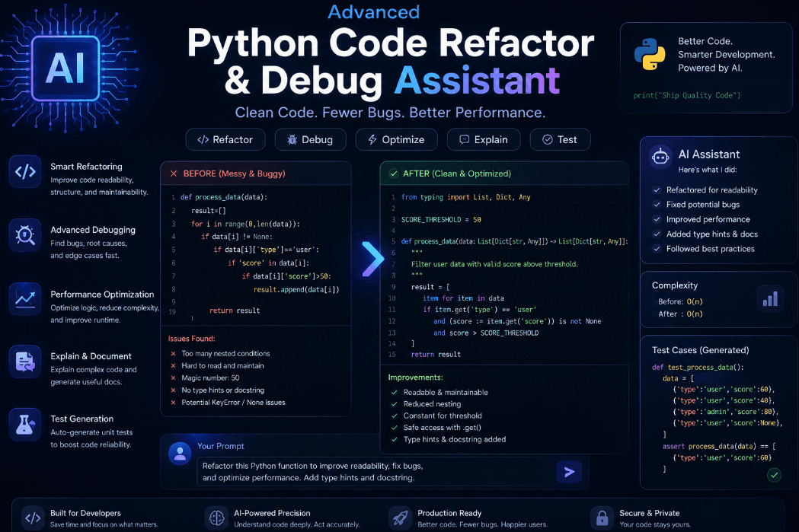Screen dimensions: 799x532
Task: Click the Issues Found: heading
Action: pyautogui.click(x=192, y=339)
